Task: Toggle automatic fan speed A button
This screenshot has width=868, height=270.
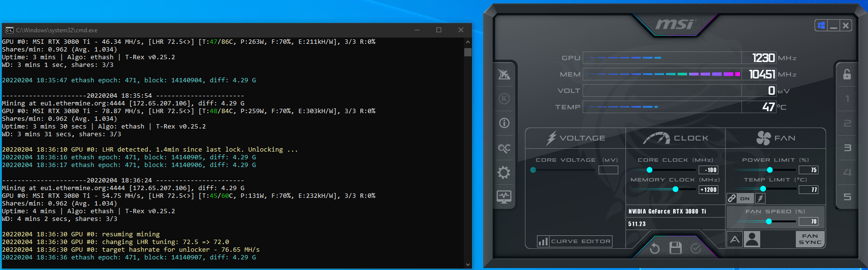Action: [x=735, y=239]
